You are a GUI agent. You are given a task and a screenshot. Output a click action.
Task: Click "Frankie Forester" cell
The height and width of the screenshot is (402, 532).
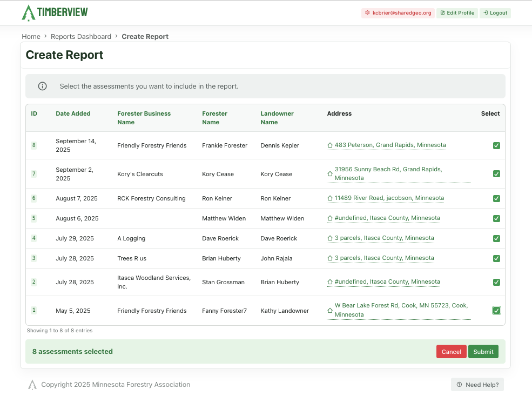click(225, 145)
